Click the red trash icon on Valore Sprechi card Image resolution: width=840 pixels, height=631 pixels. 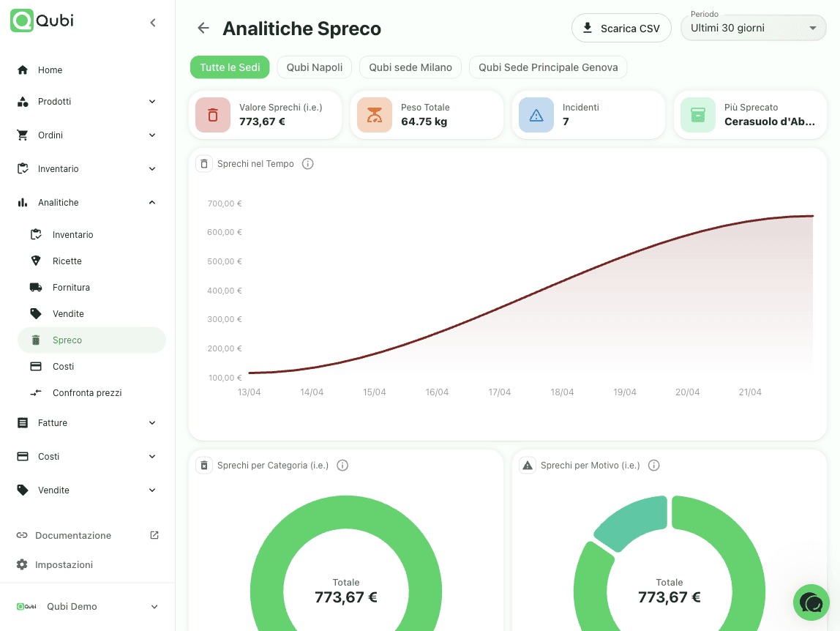pos(213,115)
